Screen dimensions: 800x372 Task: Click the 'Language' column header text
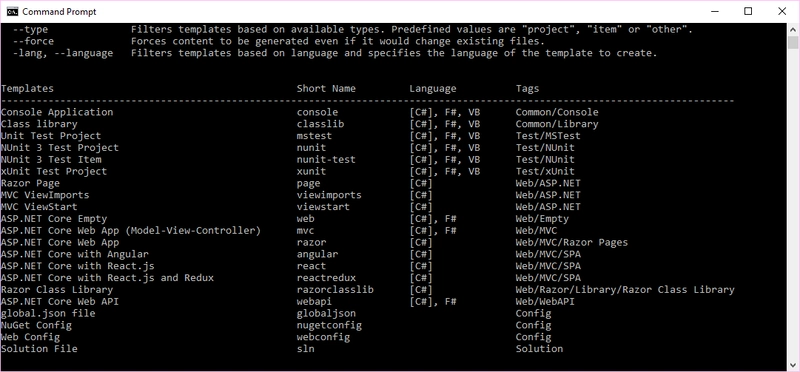pyautogui.click(x=433, y=89)
